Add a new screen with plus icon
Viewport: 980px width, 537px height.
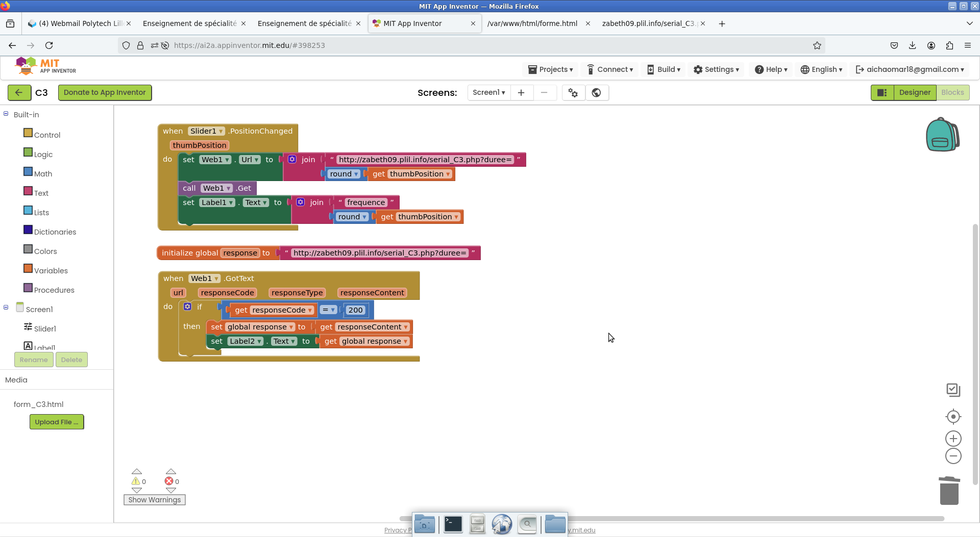[521, 92]
